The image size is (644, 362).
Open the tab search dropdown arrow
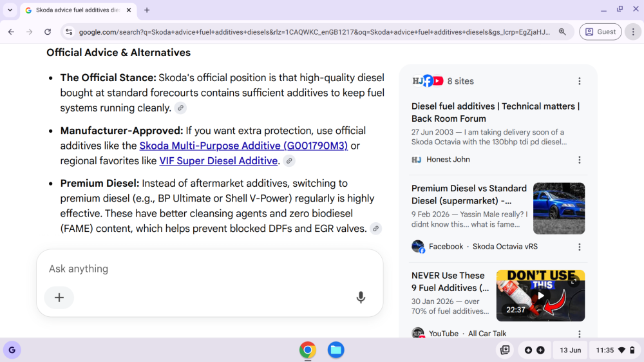pyautogui.click(x=10, y=10)
